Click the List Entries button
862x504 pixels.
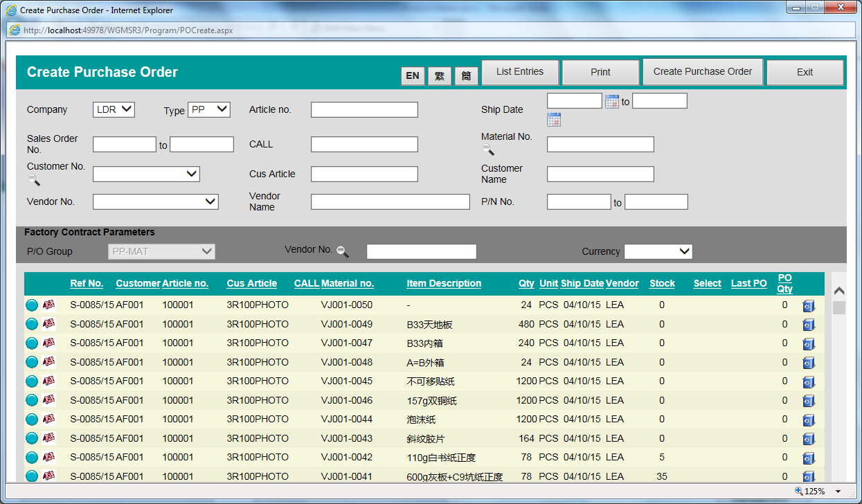tap(520, 72)
